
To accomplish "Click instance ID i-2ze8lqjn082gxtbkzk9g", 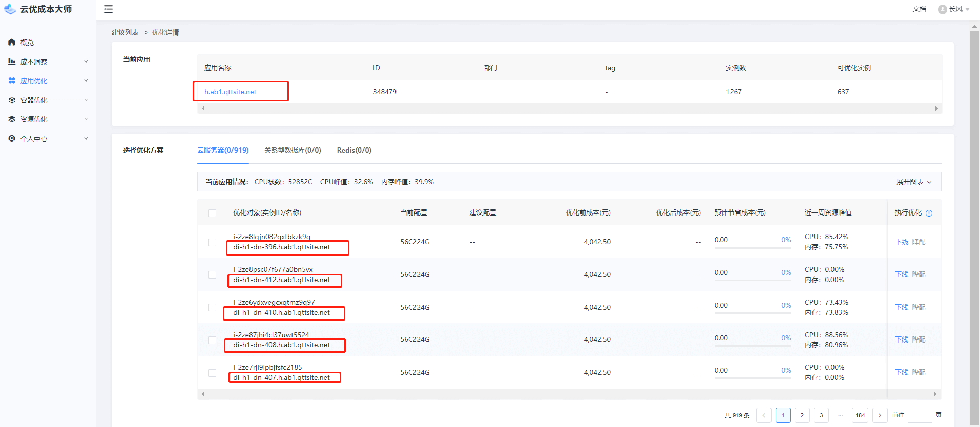I will pyautogui.click(x=272, y=237).
